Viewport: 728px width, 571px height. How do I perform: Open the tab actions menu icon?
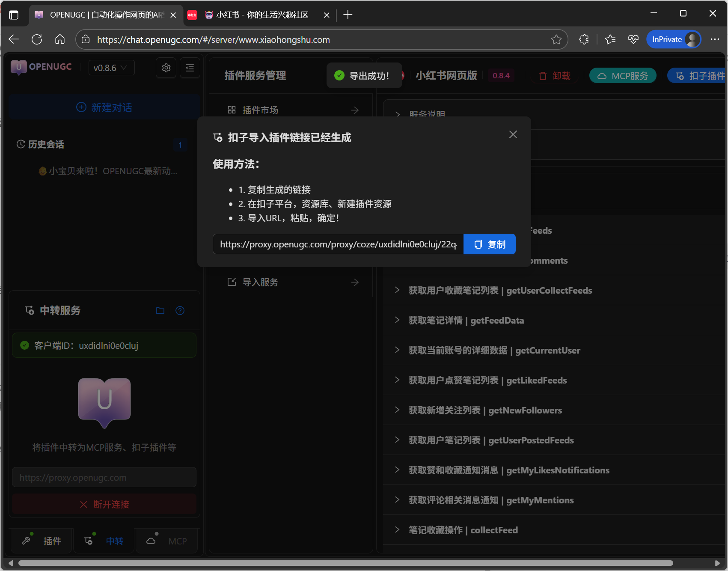point(14,15)
